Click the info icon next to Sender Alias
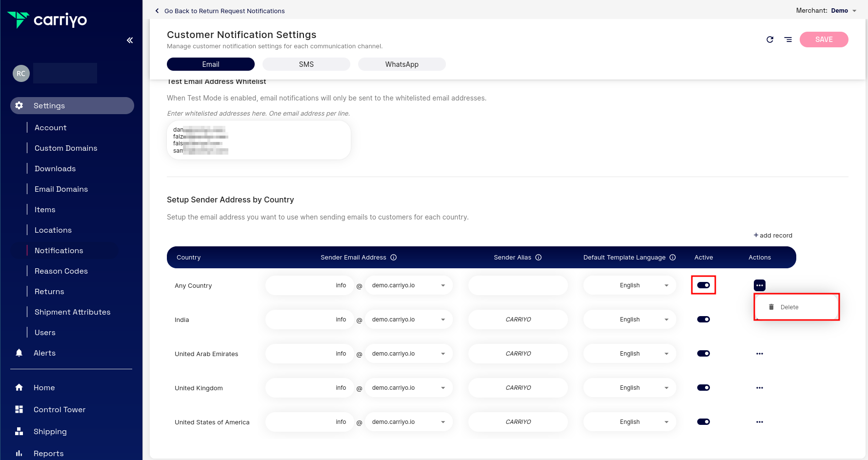Screen dimensions: 868x460 [538, 257]
